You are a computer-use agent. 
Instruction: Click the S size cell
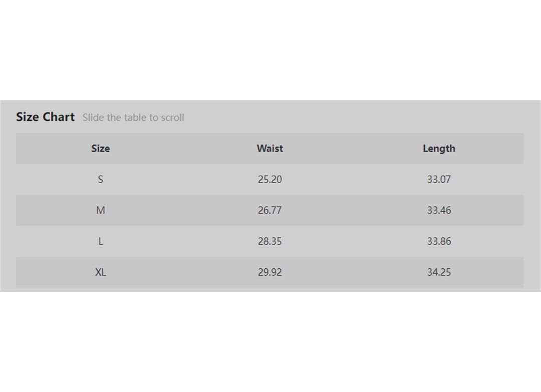(100, 179)
